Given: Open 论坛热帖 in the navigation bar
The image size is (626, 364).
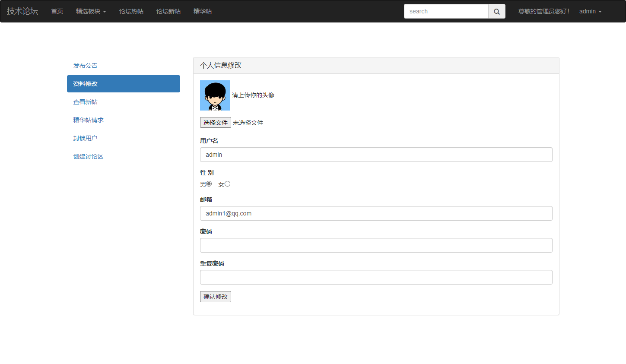Looking at the screenshot, I should (131, 12).
